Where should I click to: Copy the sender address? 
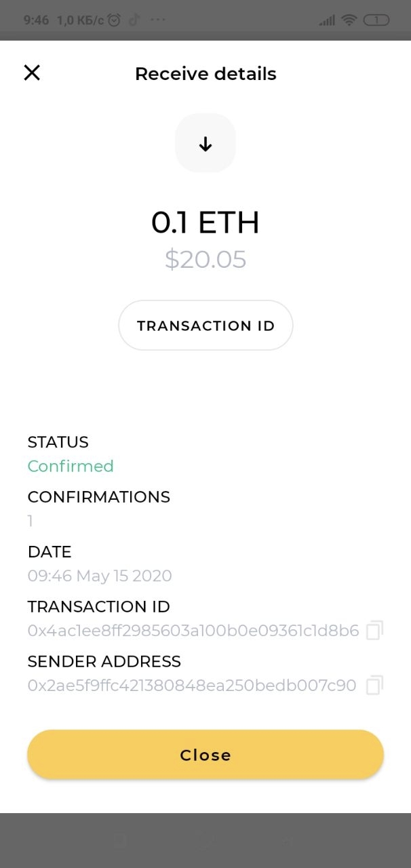pos(374,686)
